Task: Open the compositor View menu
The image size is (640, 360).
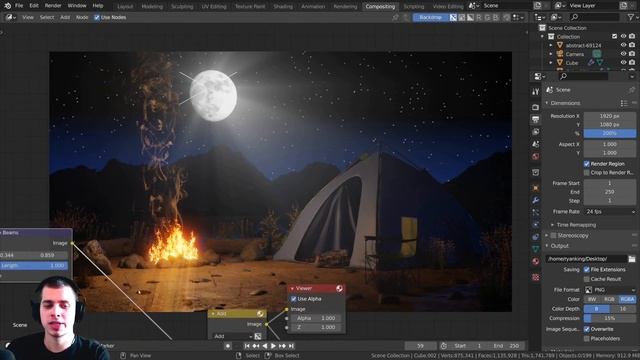Action: tap(28, 18)
